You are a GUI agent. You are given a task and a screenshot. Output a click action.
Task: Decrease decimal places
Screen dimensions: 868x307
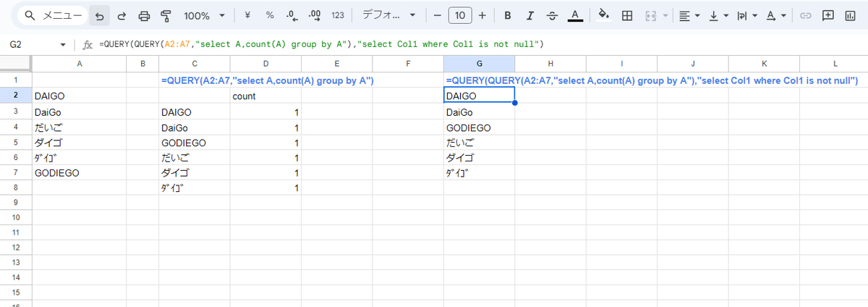pos(292,15)
